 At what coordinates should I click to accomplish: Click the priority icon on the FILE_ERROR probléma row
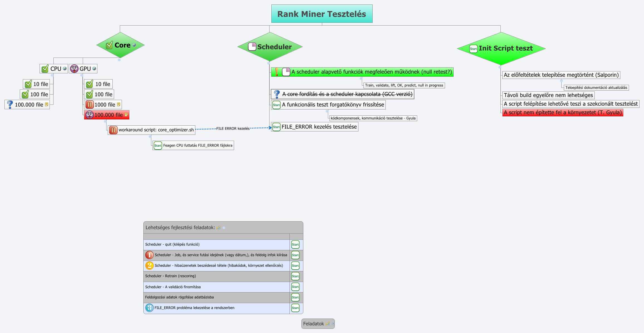coord(149,308)
